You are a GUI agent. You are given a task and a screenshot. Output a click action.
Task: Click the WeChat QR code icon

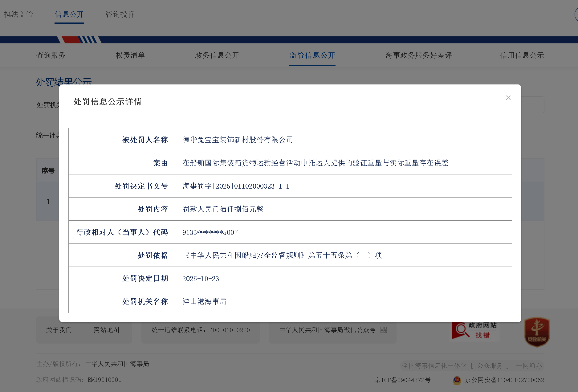pyautogui.click(x=384, y=330)
